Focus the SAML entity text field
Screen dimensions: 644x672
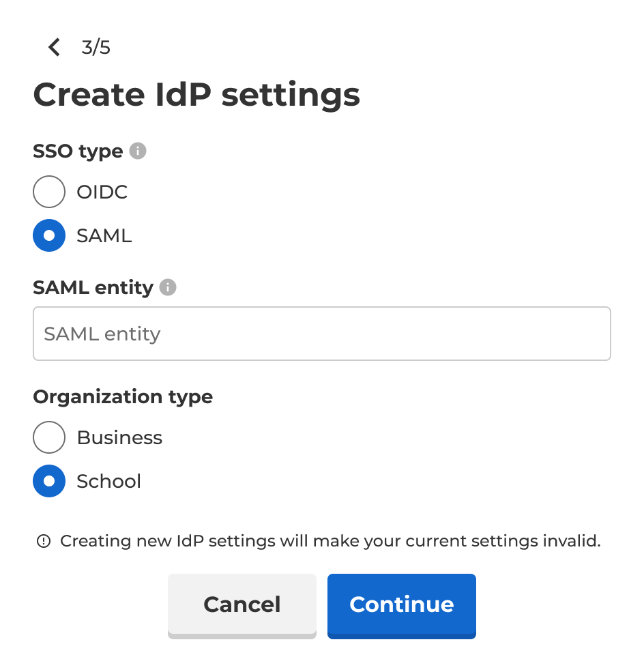pos(322,334)
